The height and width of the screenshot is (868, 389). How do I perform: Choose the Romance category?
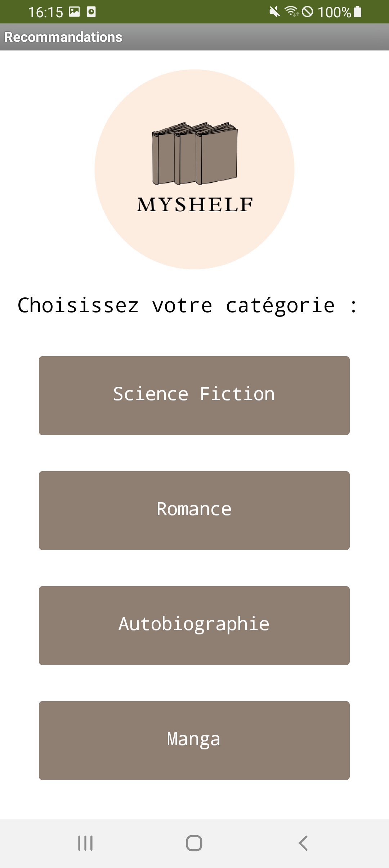point(194,510)
